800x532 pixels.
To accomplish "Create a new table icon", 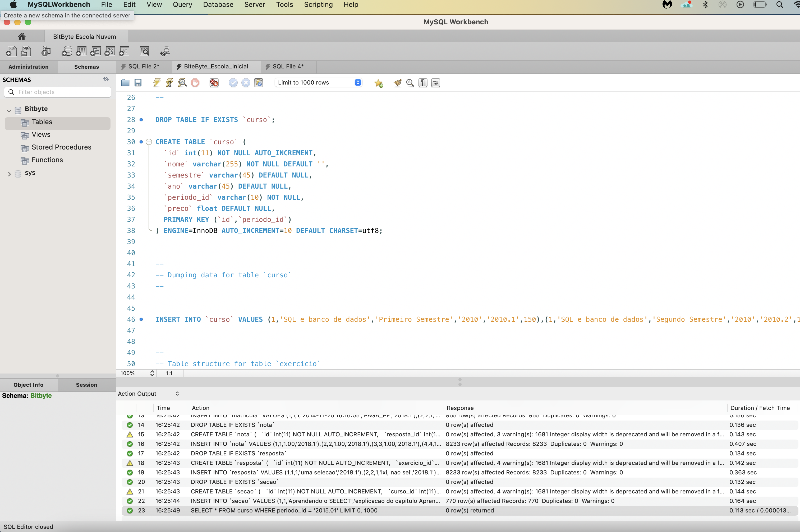I will point(81,51).
